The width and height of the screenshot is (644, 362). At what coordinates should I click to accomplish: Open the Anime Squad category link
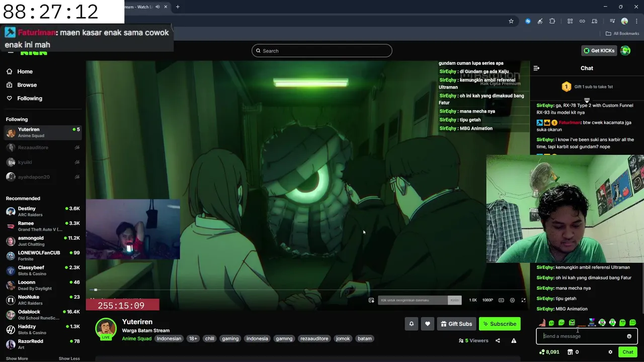(x=136, y=338)
